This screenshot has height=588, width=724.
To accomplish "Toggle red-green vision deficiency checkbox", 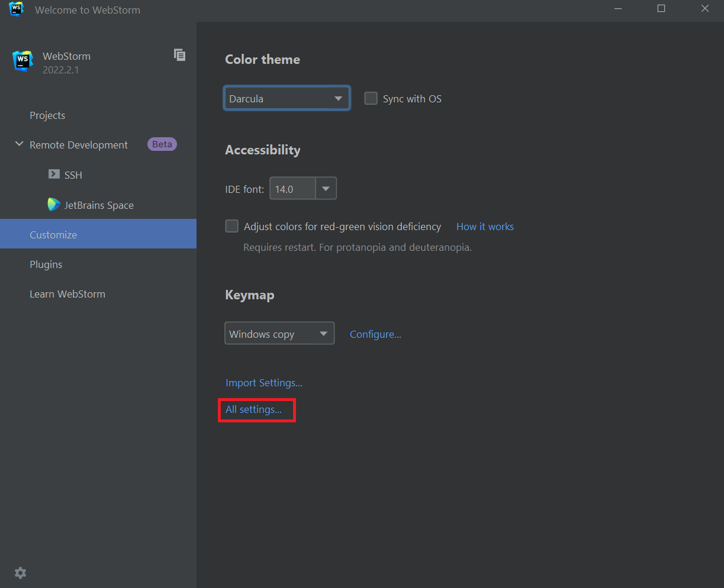I will tap(232, 226).
